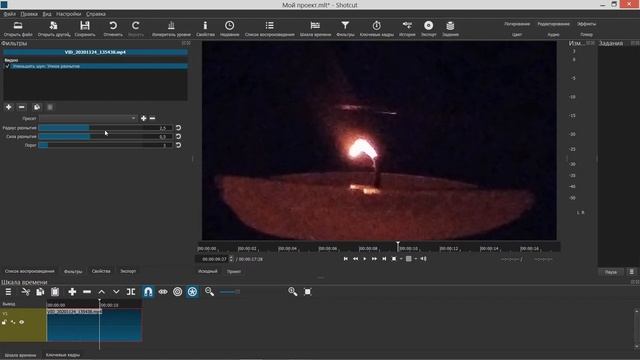Select the VID_20201124 clip name header
Image resolution: width=640 pixels, height=360 pixels.
tap(95, 52)
